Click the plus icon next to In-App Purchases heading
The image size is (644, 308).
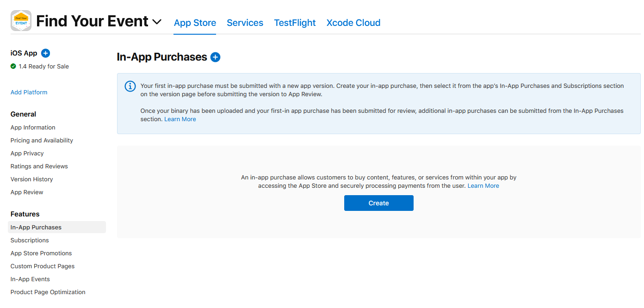tap(215, 57)
